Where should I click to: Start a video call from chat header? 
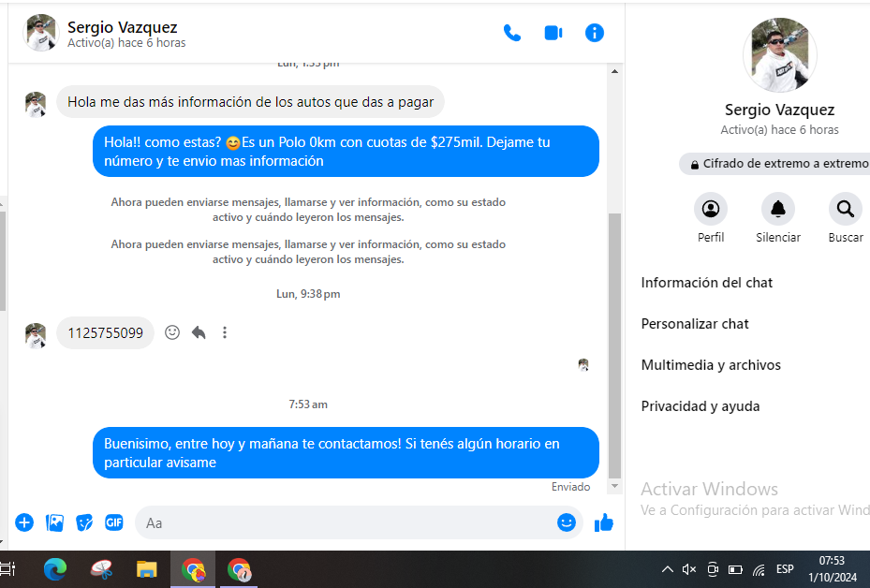click(x=553, y=33)
